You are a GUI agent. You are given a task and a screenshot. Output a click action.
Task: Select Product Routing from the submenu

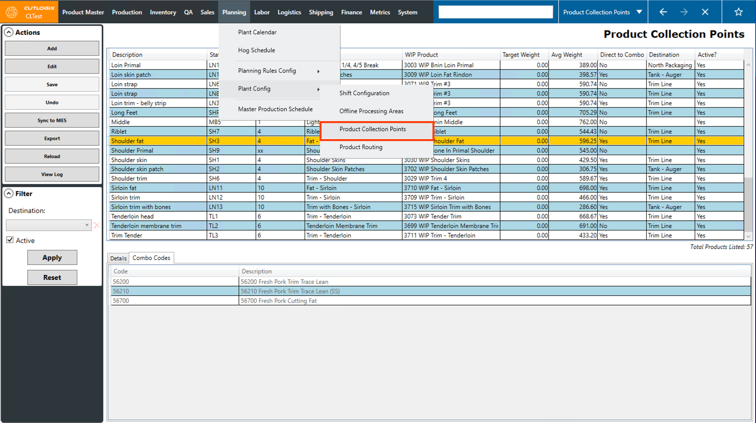point(361,147)
